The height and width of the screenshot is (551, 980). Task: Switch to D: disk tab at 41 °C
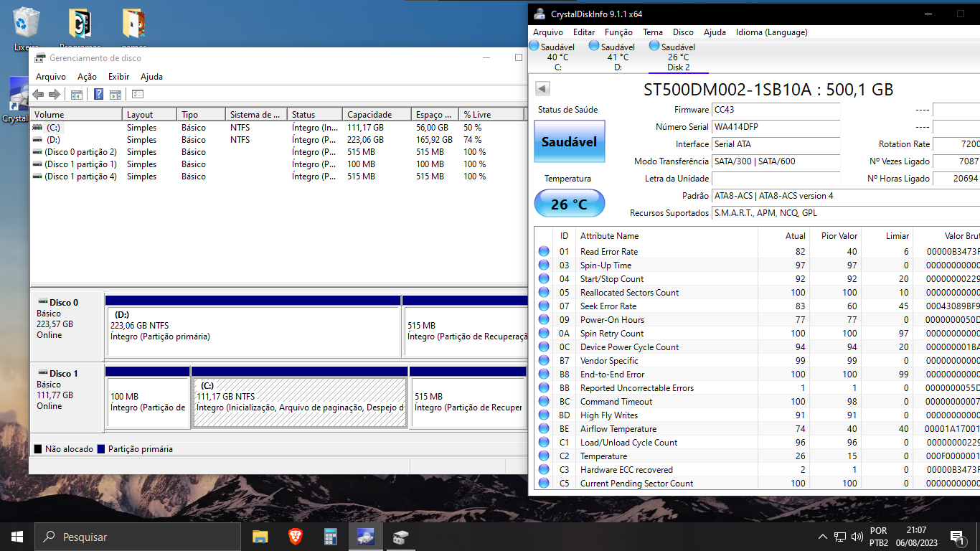pos(618,57)
